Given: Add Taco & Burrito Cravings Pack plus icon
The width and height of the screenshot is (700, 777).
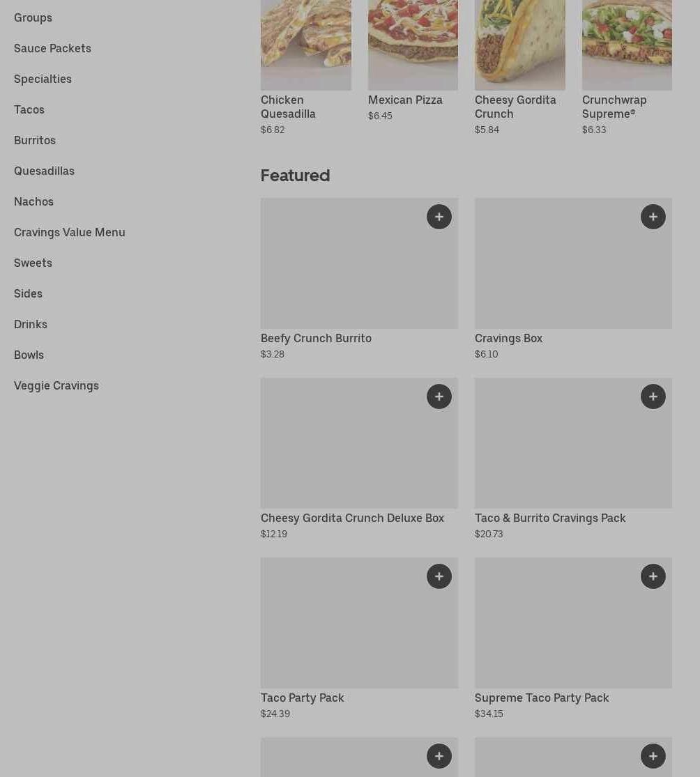Looking at the screenshot, I should (653, 397).
